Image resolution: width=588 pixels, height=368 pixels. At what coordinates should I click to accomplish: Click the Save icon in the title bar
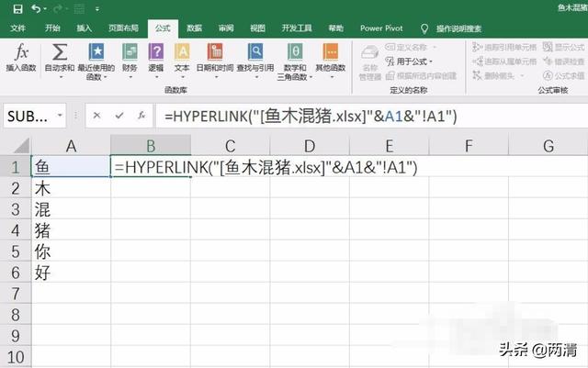(17, 8)
